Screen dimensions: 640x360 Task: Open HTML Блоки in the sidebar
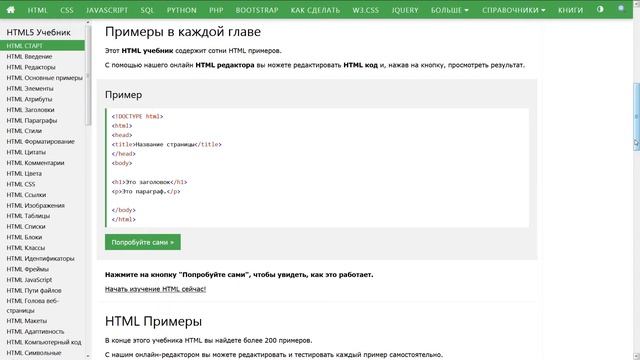tap(24, 237)
